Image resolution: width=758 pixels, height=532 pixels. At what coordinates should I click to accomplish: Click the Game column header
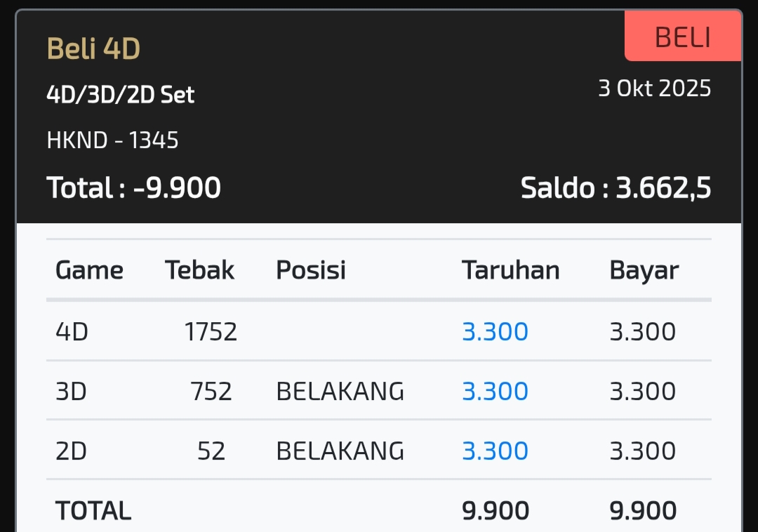click(x=89, y=270)
